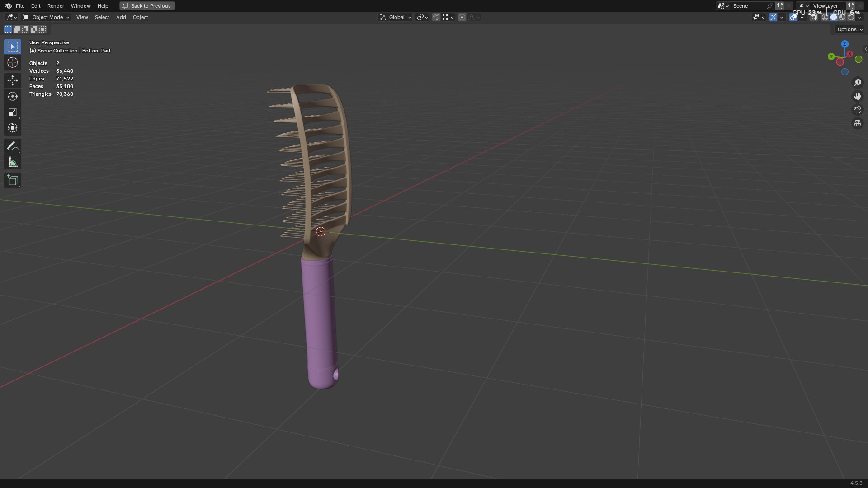Select the Rotate tool
Screen dimensions: 868x488
click(12, 96)
